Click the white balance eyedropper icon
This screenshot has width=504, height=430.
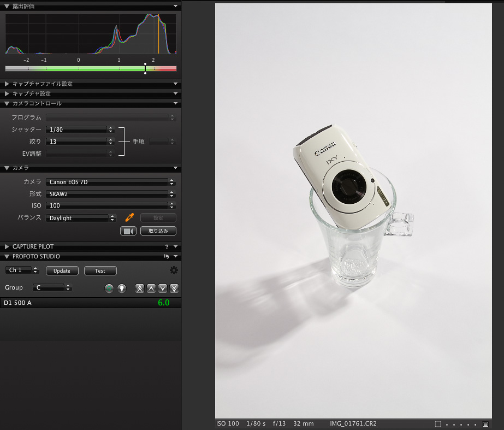[129, 217]
